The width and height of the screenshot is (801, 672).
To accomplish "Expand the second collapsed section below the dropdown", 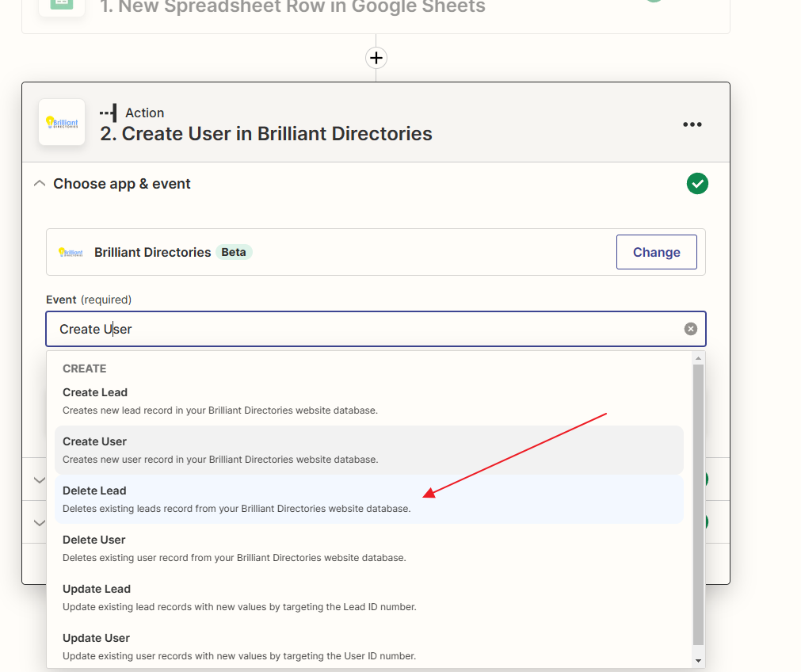I will point(40,523).
